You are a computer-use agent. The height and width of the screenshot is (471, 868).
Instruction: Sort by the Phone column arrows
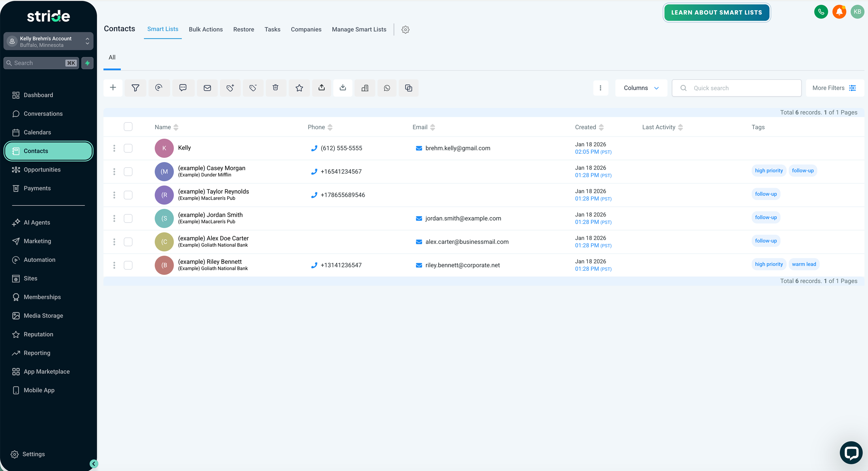pos(330,127)
